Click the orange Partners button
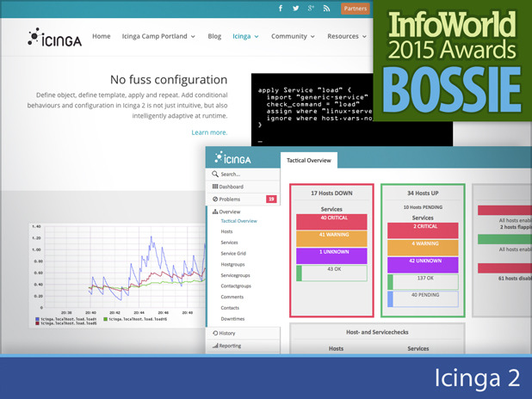 click(x=356, y=9)
